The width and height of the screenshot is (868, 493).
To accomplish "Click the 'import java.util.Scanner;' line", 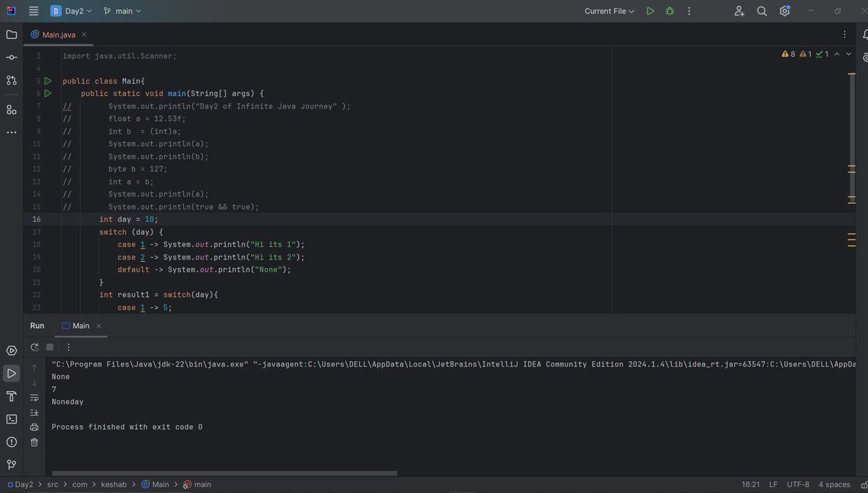I will tap(119, 56).
